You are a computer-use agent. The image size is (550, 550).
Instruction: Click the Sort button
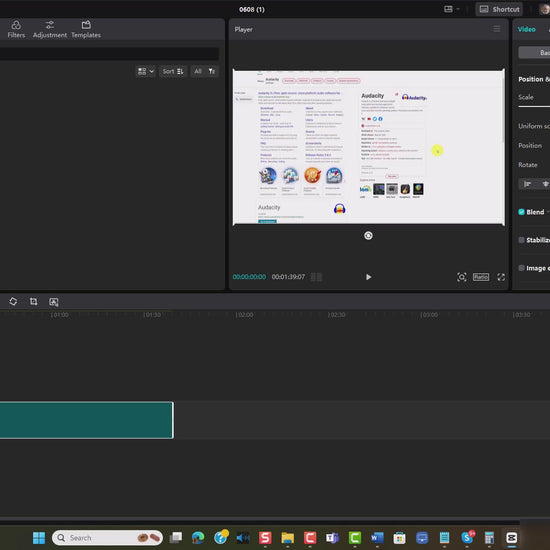[x=173, y=72]
